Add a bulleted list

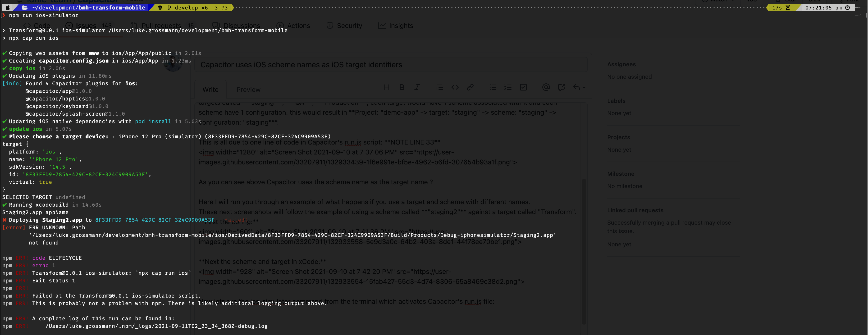[493, 87]
